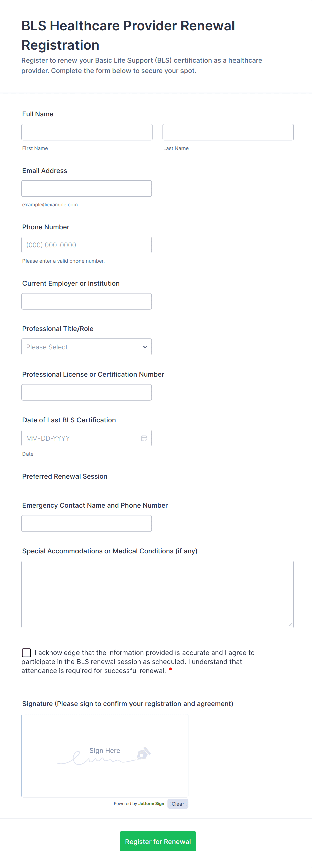Check the acknowledgment agreement checkbox

pos(26,653)
